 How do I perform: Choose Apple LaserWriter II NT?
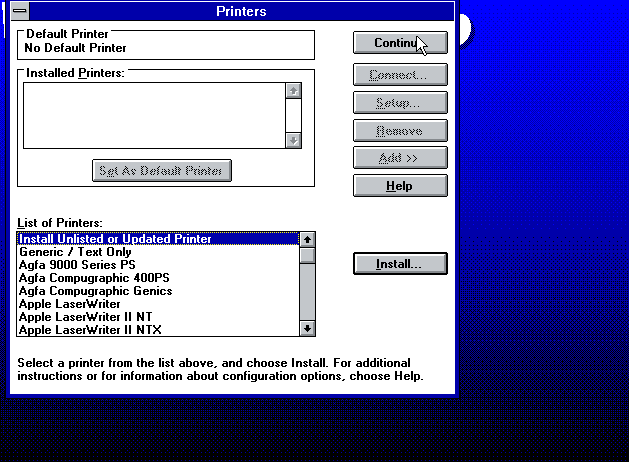157,317
